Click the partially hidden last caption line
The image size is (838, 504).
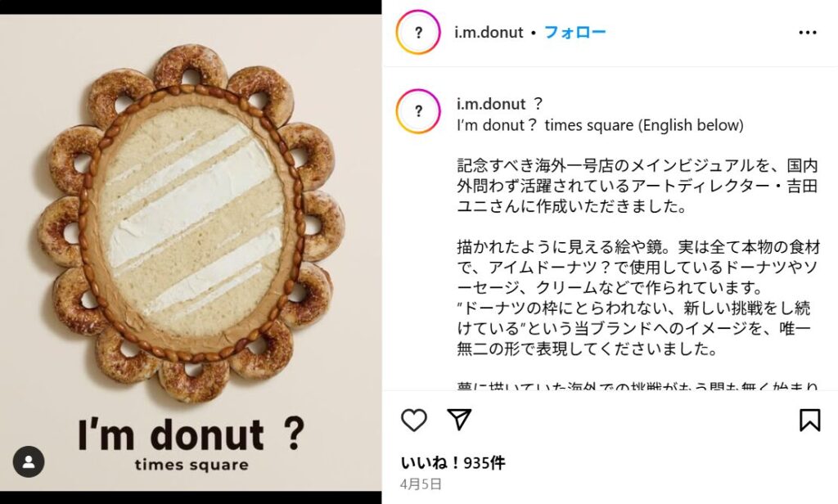(638, 385)
